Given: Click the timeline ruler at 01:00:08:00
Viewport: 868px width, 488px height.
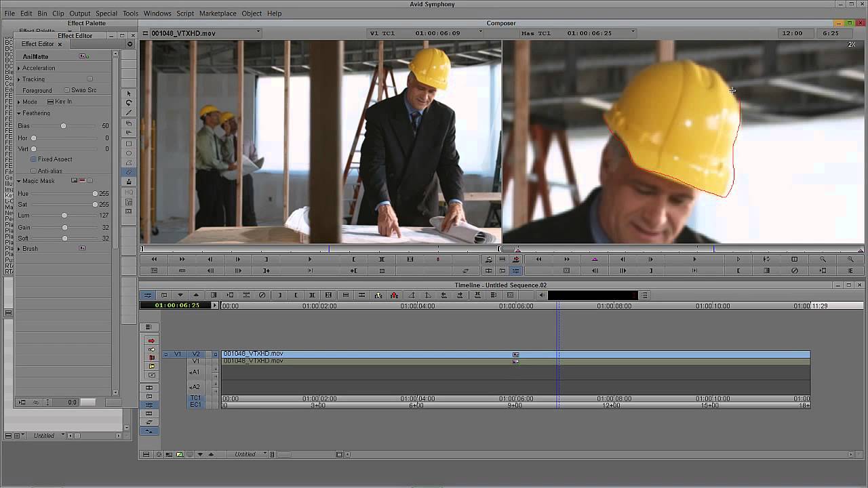Looking at the screenshot, I should click(x=614, y=306).
